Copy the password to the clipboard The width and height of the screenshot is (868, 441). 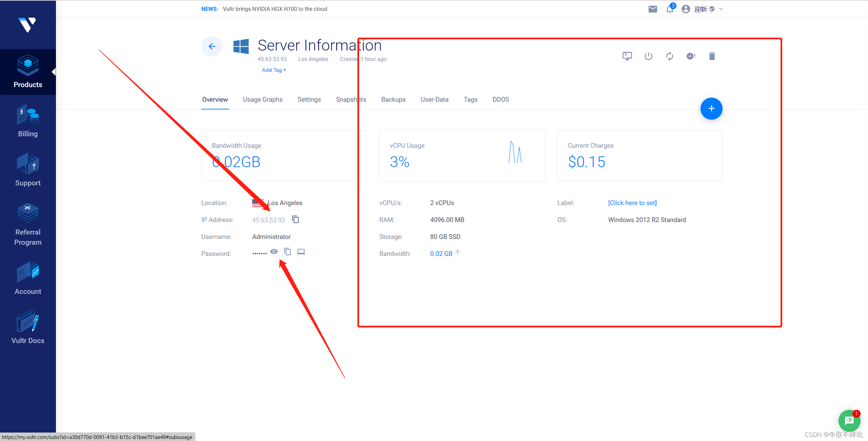tap(288, 252)
